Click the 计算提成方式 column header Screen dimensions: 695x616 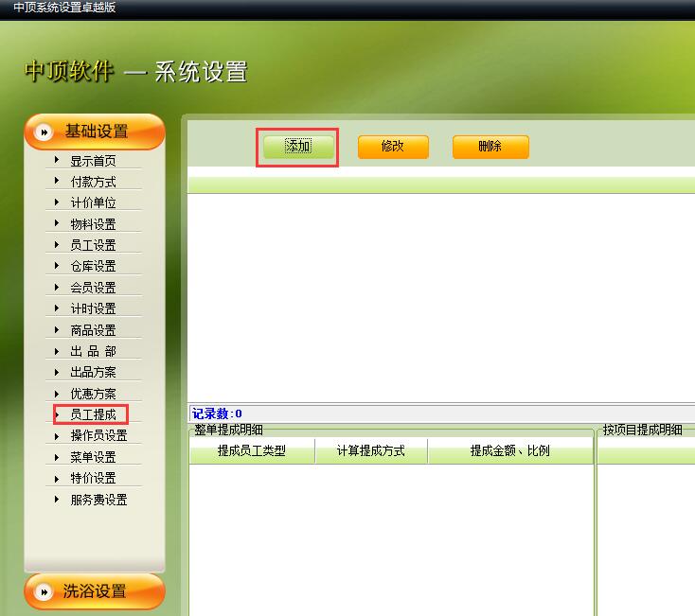371,450
